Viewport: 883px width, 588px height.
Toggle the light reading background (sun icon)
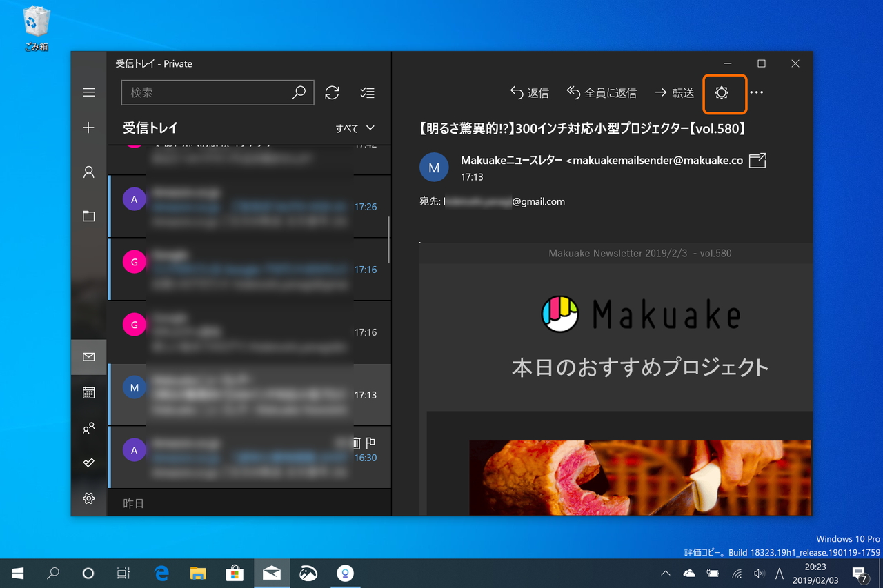pyautogui.click(x=724, y=92)
